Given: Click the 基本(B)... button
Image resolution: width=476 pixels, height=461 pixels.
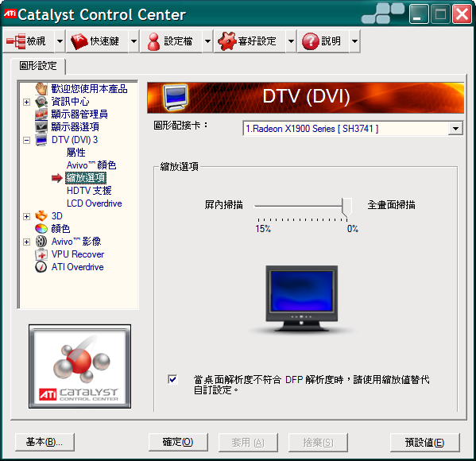Looking at the screenshot, I should coord(45,442).
